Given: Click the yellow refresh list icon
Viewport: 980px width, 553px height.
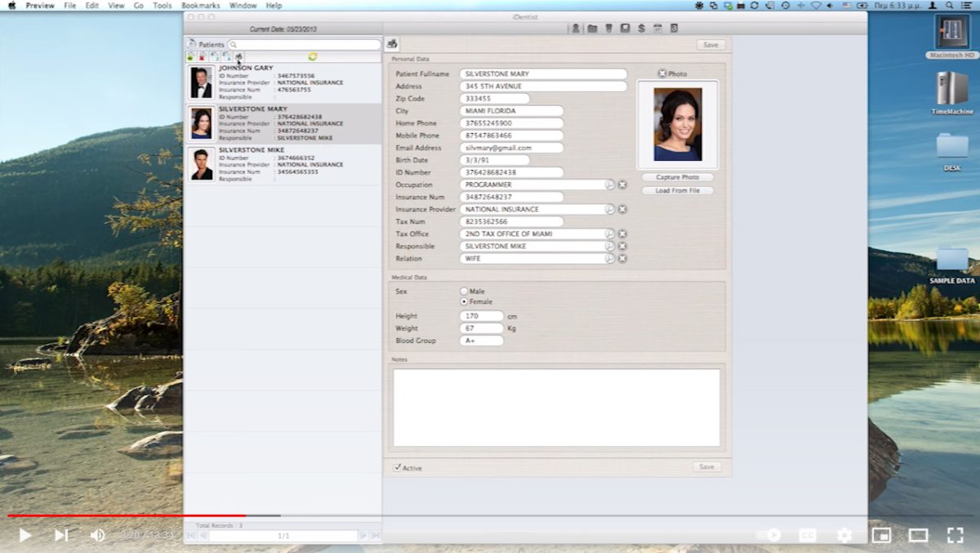Looking at the screenshot, I should point(313,56).
